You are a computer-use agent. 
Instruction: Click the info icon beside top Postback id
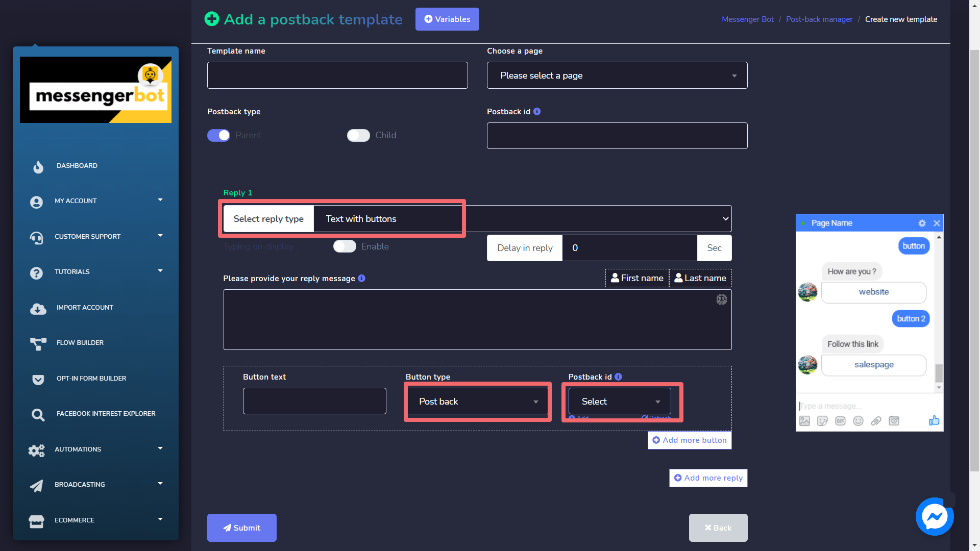537,112
